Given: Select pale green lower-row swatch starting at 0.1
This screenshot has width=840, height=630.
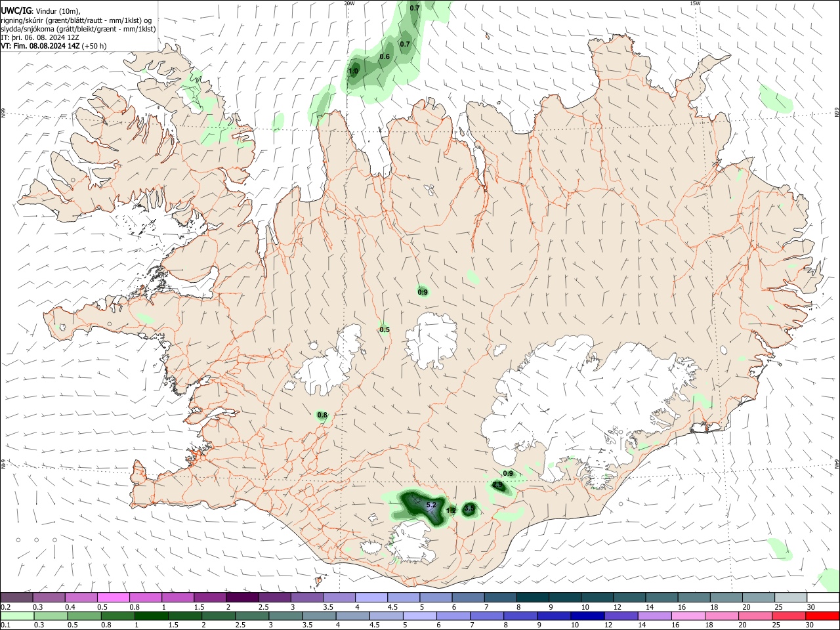Looking at the screenshot, I should click(x=17, y=616).
